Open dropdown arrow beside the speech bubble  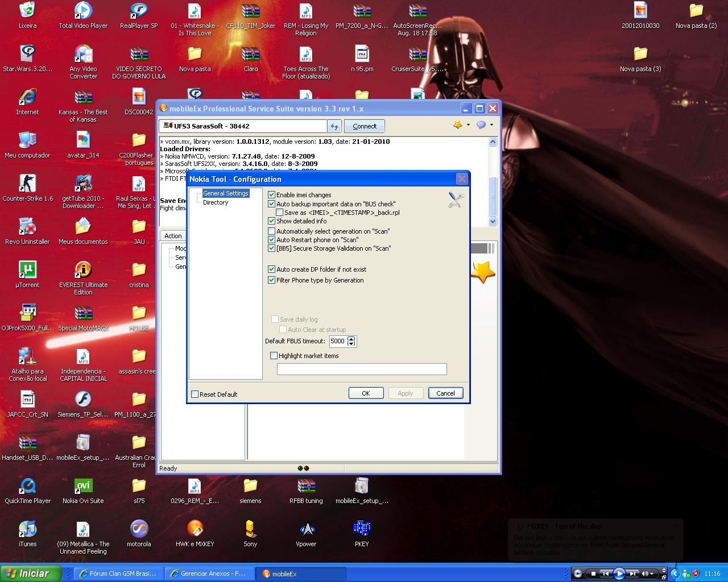click(491, 125)
